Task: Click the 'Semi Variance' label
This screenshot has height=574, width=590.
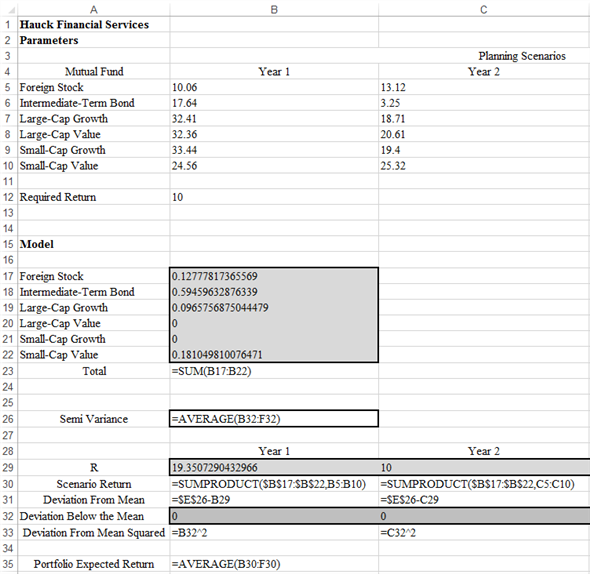Action: [94, 419]
